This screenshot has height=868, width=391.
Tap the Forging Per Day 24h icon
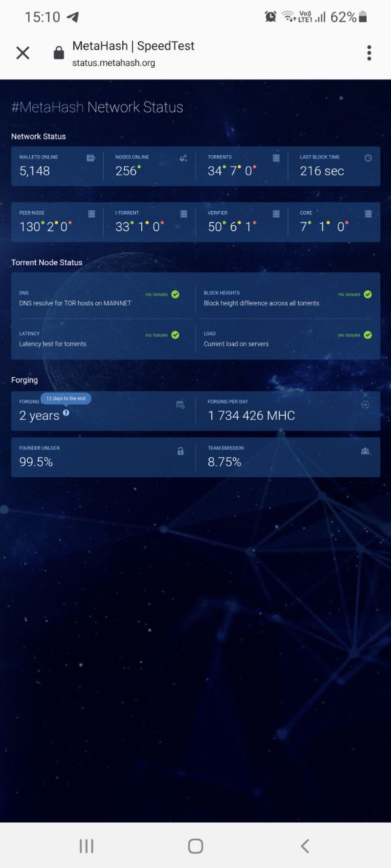coord(365,404)
